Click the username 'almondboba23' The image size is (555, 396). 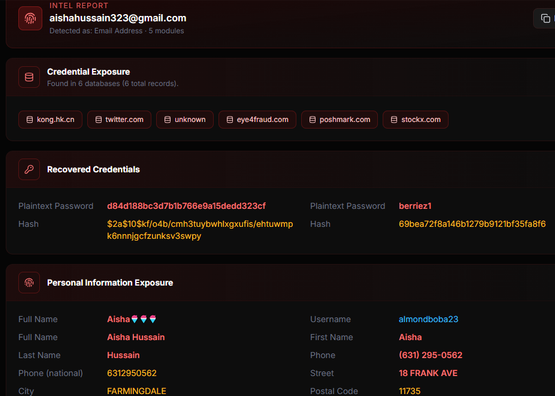[x=428, y=319]
